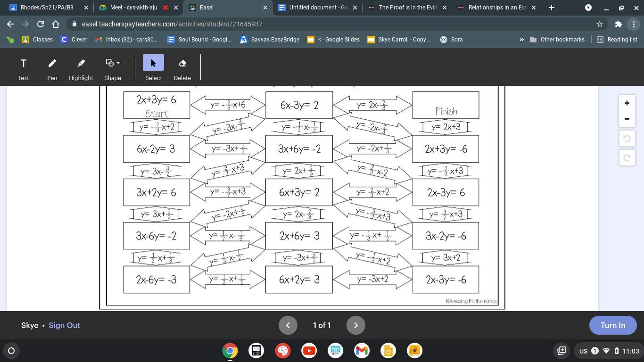Open the Reading list

tap(617, 40)
